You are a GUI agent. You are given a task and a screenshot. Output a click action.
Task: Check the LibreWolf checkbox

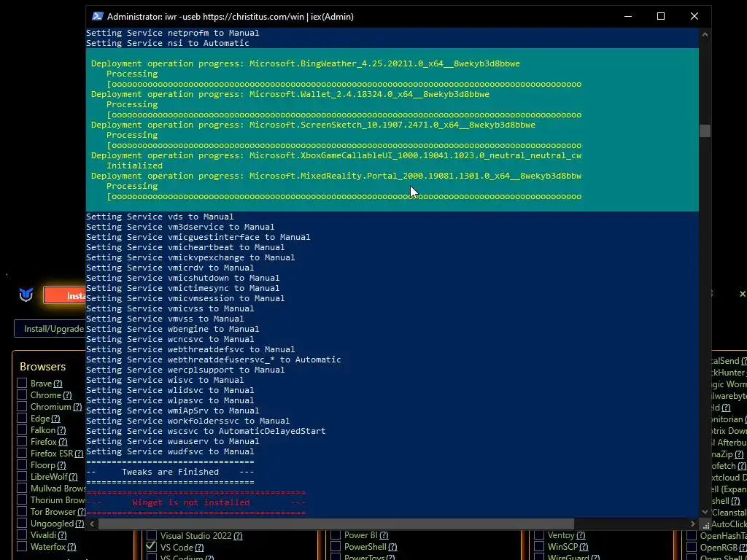(x=22, y=476)
